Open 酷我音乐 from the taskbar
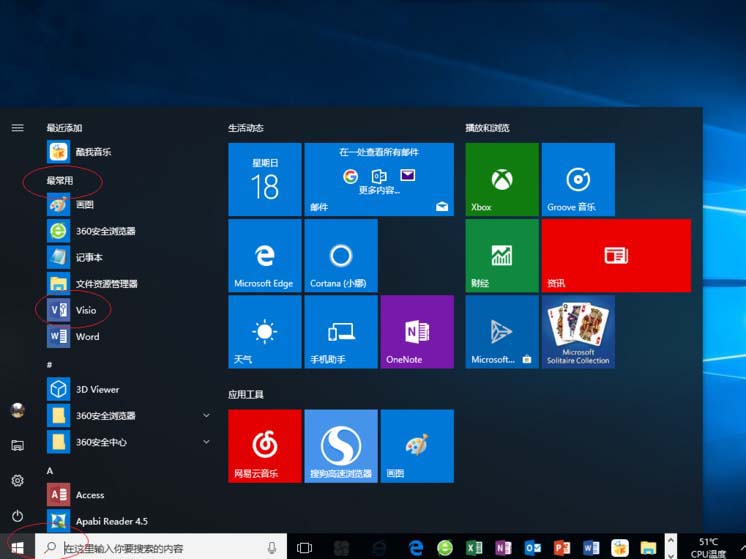Image resolution: width=746 pixels, height=559 pixels. (x=619, y=548)
